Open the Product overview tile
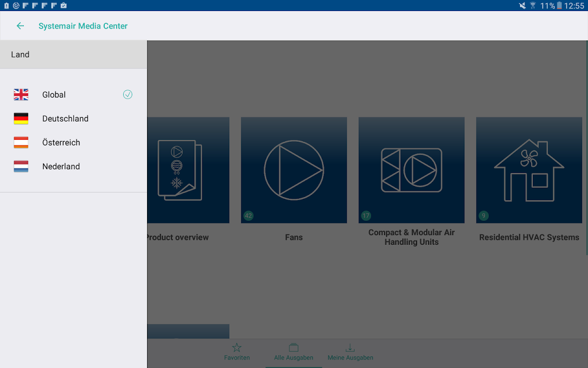The height and width of the screenshot is (368, 588). pos(188,170)
